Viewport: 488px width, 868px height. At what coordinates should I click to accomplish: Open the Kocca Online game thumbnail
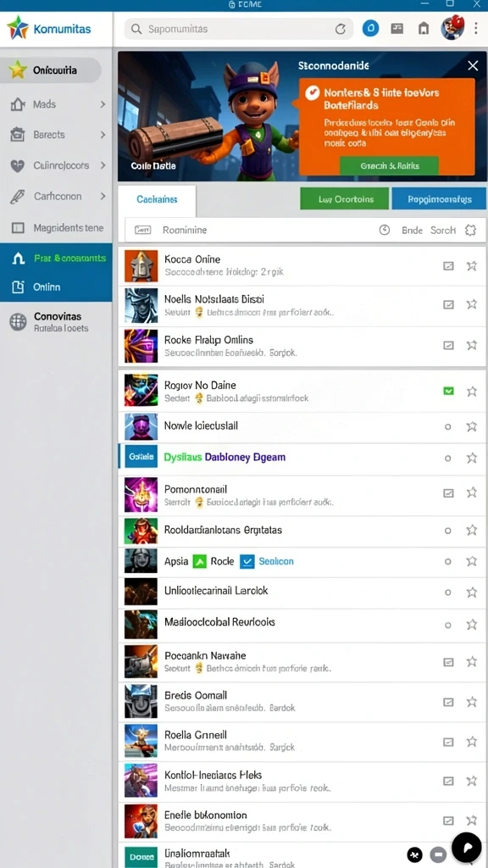coord(141,265)
